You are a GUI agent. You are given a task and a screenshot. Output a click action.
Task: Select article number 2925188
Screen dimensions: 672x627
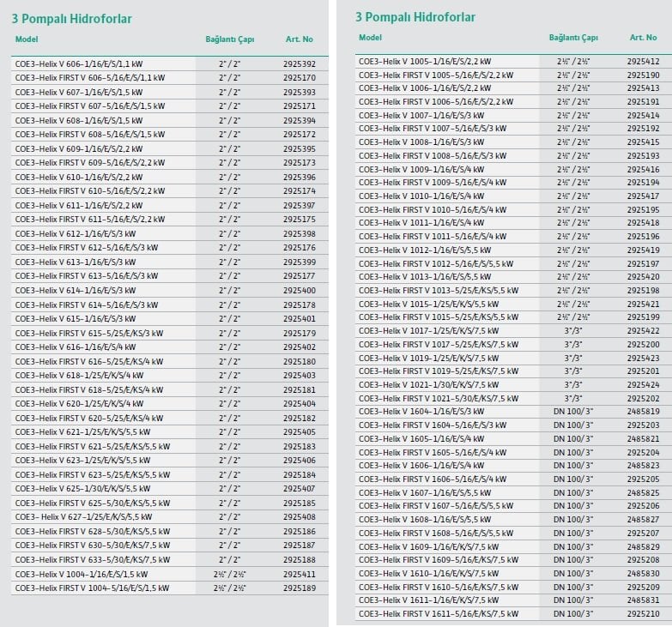coord(300,559)
